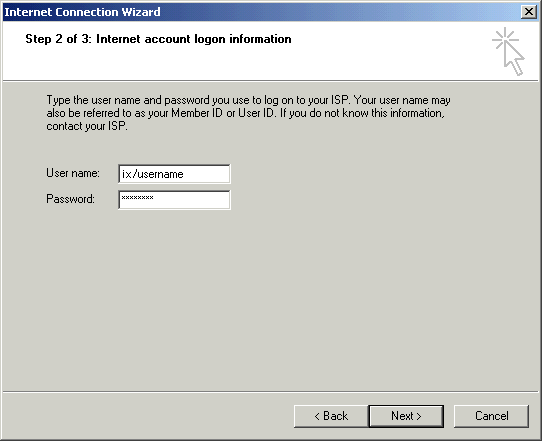
Task: Click the "Internet Connection Wizard" title bar text
Action: point(82,12)
